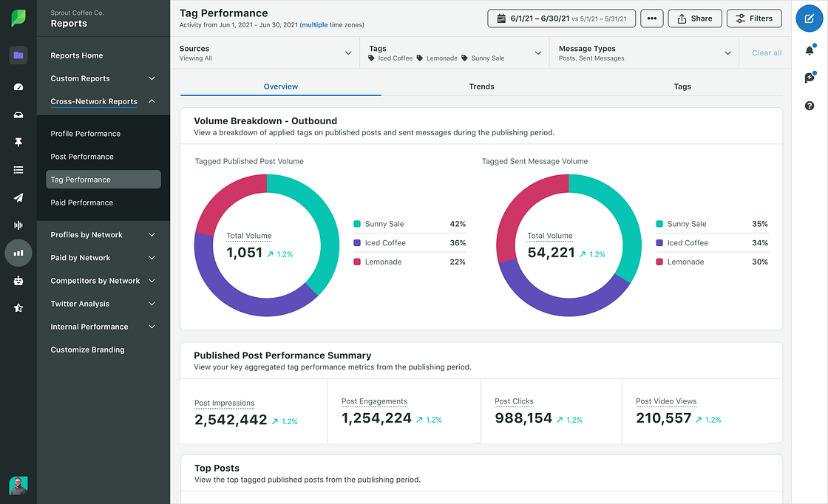The image size is (828, 504).
Task: Click Post Impressions metric label
Action: [x=225, y=403]
